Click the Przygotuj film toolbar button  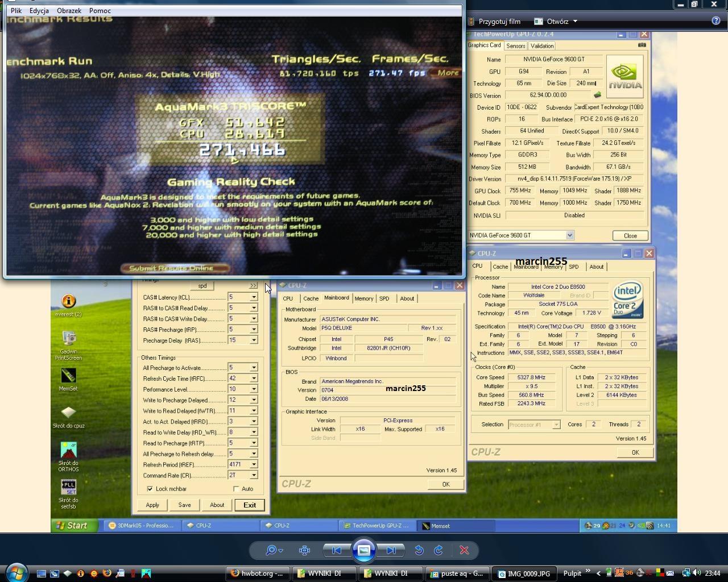click(x=494, y=22)
